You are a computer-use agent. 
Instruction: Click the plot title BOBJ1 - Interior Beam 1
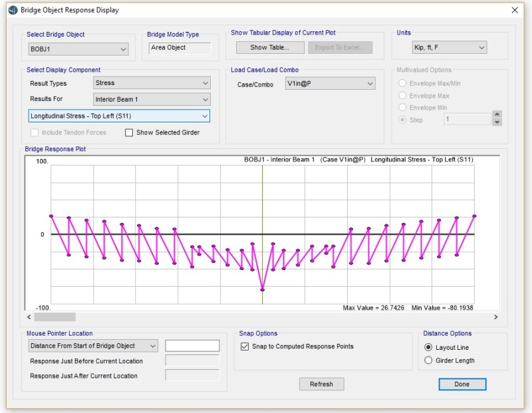[x=279, y=160]
